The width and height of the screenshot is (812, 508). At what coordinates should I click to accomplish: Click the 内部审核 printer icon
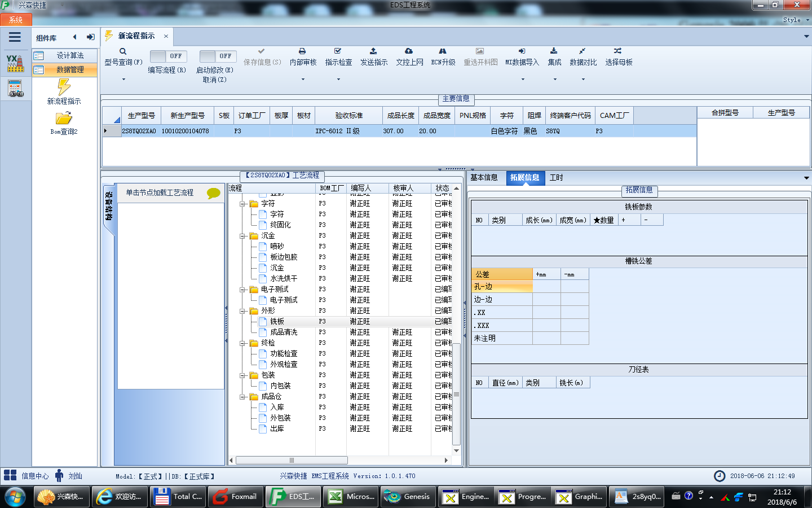pos(302,51)
